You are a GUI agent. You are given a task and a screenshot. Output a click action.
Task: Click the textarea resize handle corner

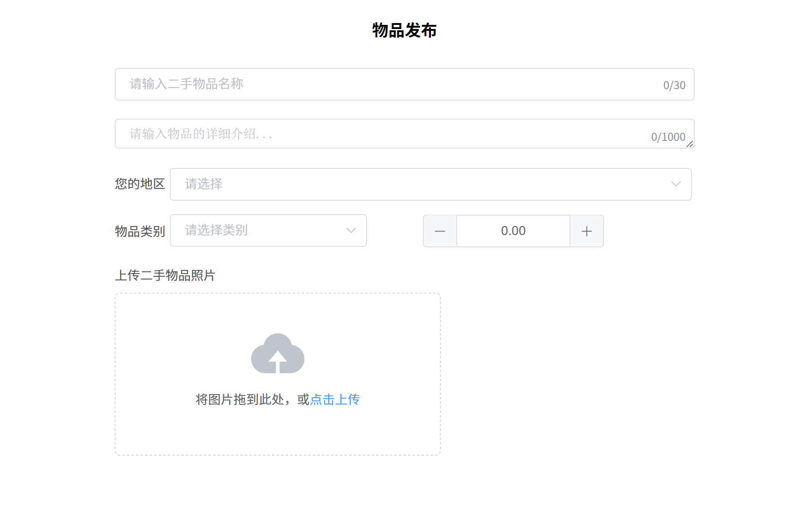click(x=690, y=144)
